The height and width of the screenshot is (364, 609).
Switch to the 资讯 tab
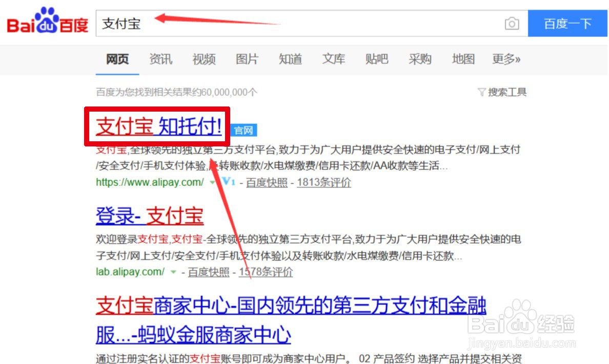[160, 59]
